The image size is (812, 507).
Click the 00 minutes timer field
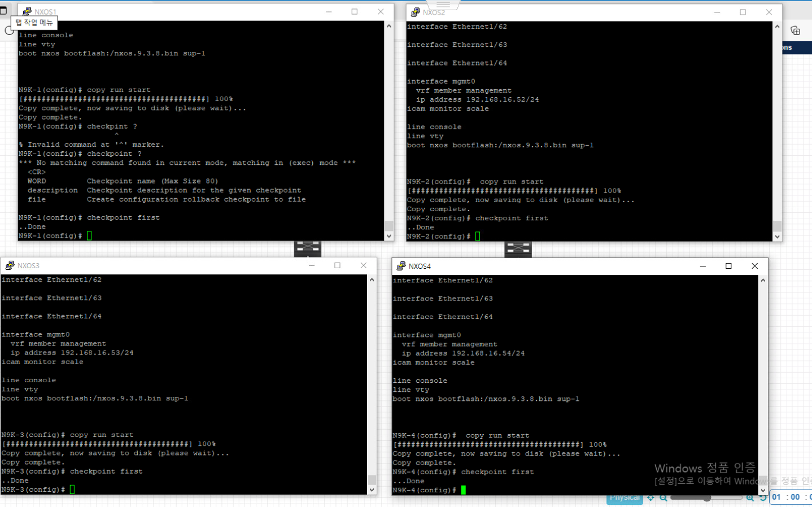click(x=795, y=497)
